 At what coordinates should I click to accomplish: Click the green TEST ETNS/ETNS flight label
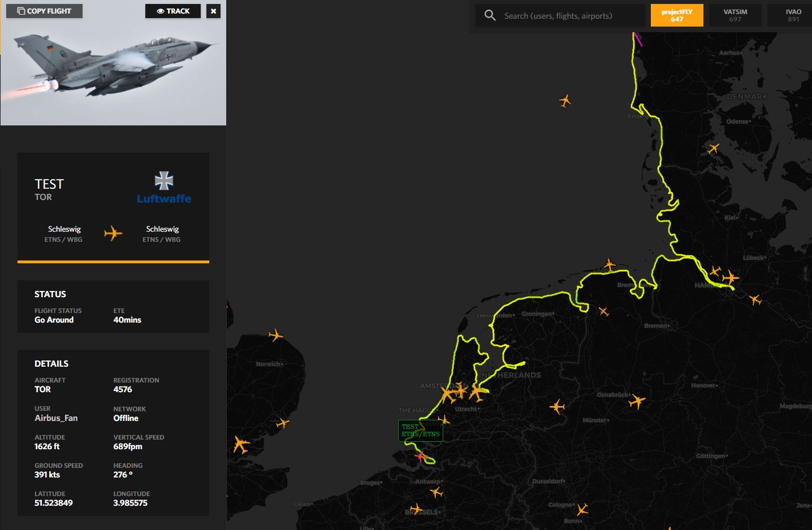coord(420,431)
